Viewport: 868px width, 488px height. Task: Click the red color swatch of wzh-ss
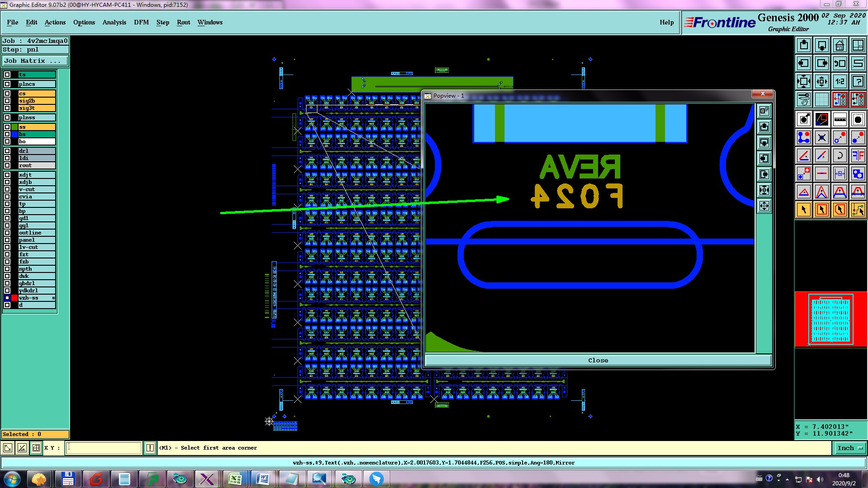[14, 298]
